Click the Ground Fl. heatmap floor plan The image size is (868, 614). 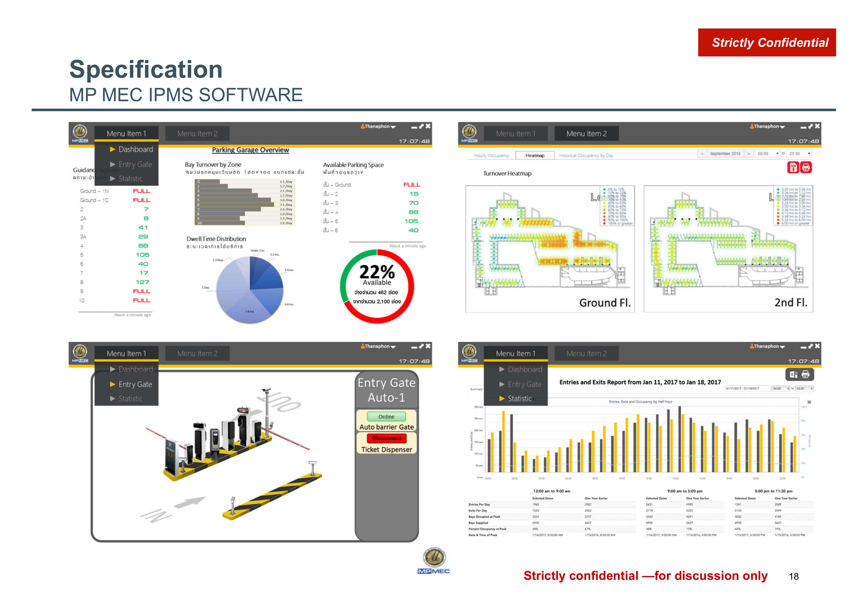pyautogui.click(x=550, y=249)
